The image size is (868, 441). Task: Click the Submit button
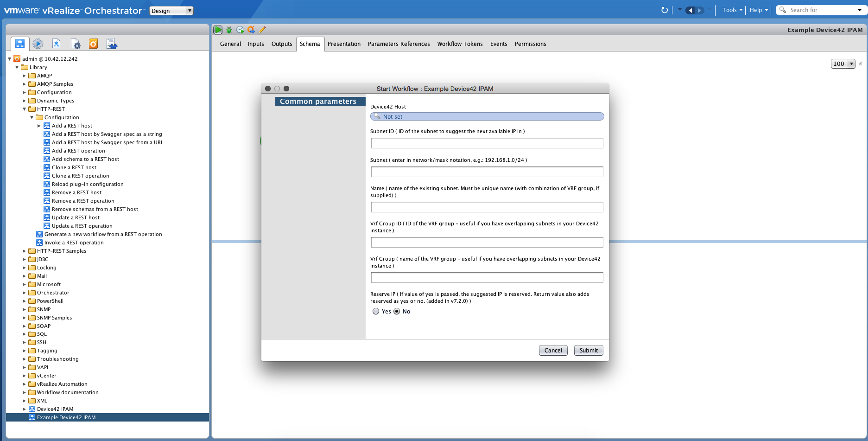pyautogui.click(x=589, y=351)
